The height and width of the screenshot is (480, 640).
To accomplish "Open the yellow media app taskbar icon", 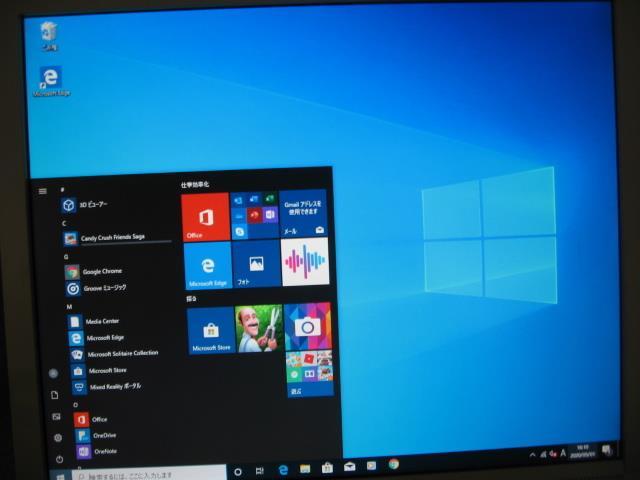I will (x=371, y=465).
